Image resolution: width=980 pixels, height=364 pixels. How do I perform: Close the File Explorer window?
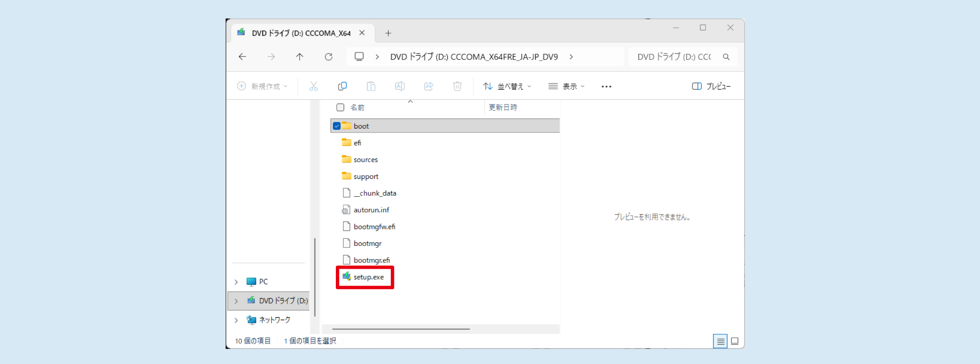(x=731, y=28)
